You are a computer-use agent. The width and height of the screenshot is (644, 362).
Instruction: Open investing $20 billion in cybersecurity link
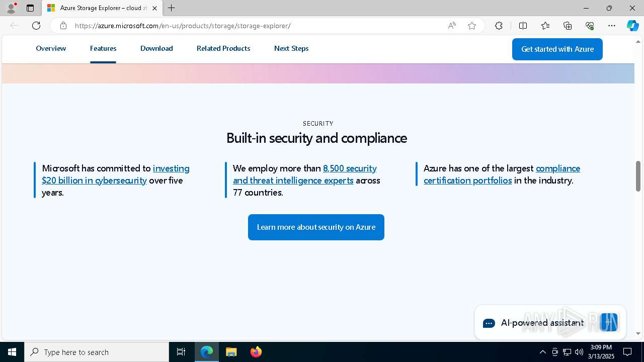(x=116, y=174)
